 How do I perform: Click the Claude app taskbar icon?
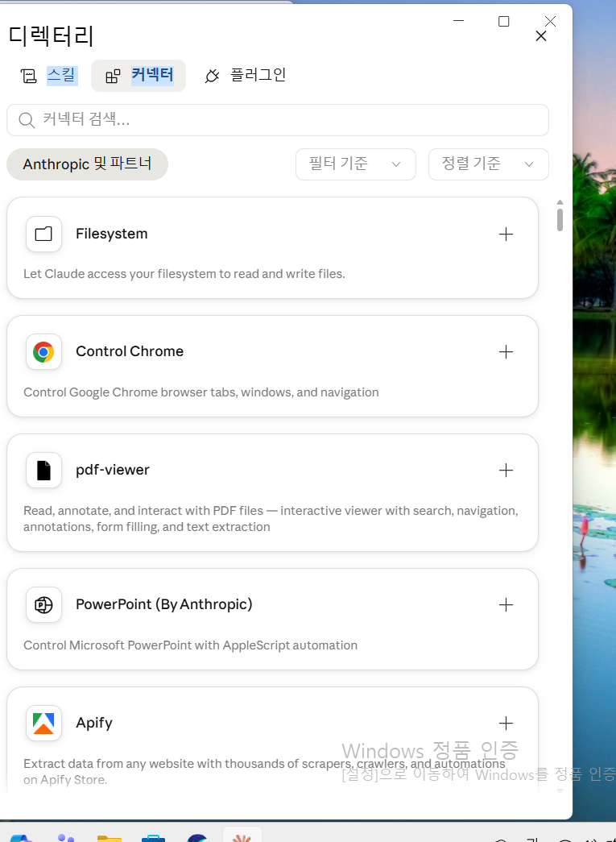242,836
